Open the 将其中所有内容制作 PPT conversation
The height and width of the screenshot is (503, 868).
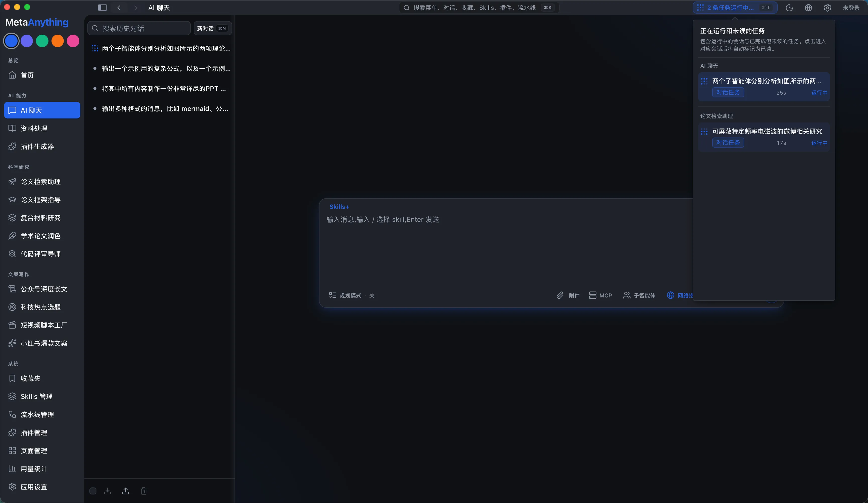click(x=160, y=89)
